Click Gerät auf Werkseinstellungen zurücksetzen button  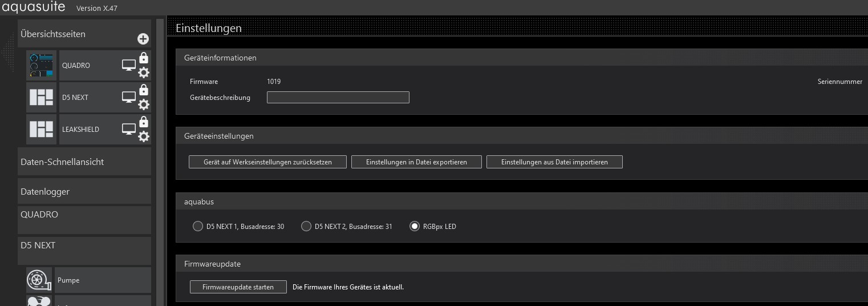tap(267, 162)
